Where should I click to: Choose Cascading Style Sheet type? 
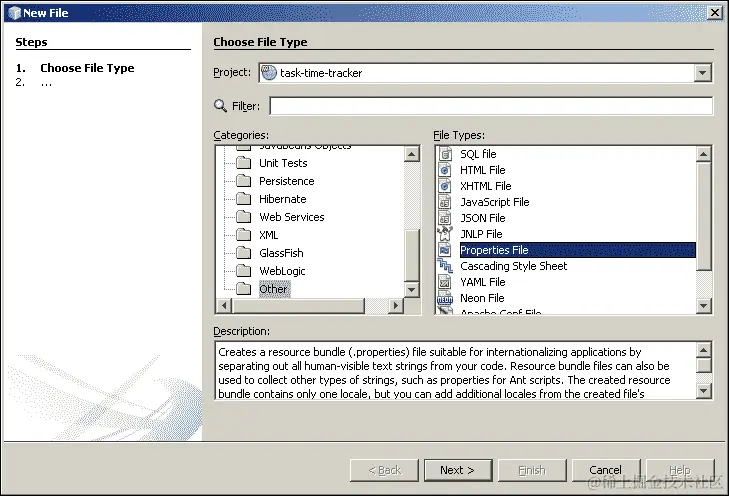coord(514,266)
